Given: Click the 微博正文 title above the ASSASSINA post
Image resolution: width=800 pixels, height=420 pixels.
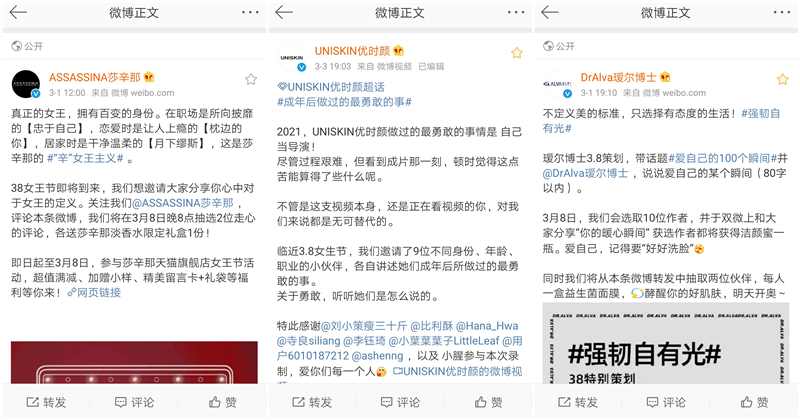Looking at the screenshot, I should point(134,13).
